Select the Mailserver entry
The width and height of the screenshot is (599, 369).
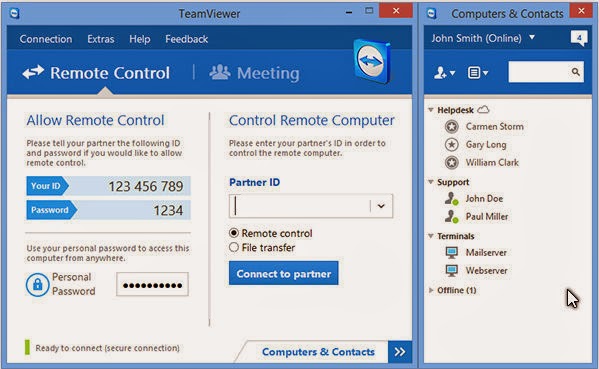[x=486, y=252]
